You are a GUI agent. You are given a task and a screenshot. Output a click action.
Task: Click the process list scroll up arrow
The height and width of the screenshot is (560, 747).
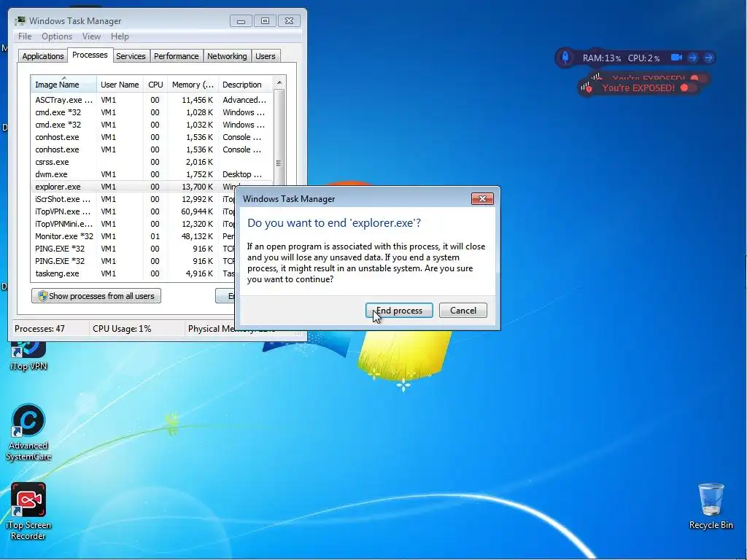coord(279,82)
